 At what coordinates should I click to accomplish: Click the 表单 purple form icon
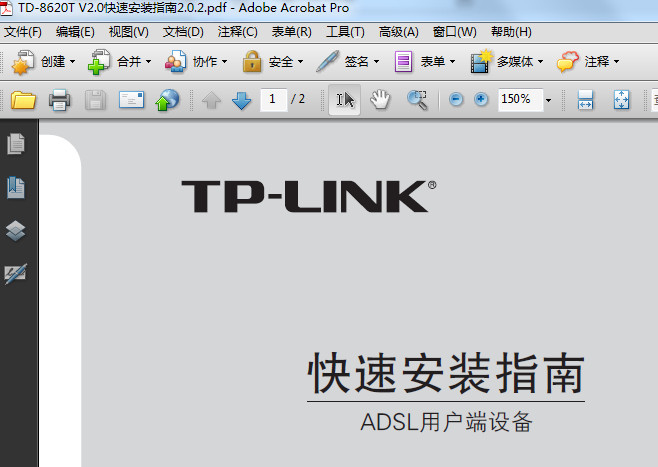[x=403, y=62]
